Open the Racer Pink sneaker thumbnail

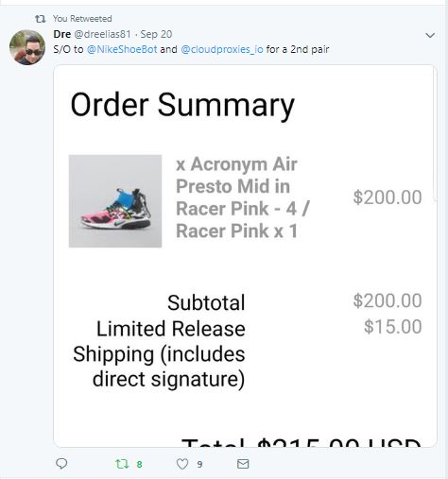115,201
